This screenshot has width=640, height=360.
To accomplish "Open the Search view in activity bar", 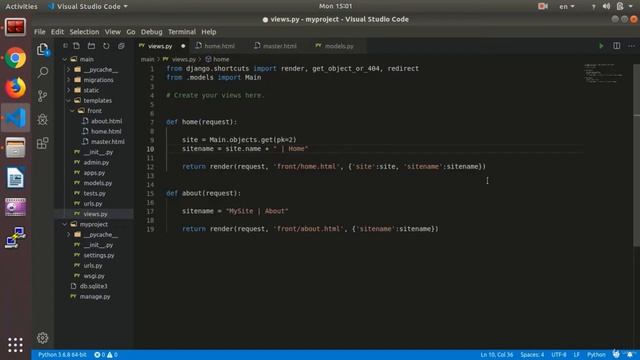I will click(42, 73).
